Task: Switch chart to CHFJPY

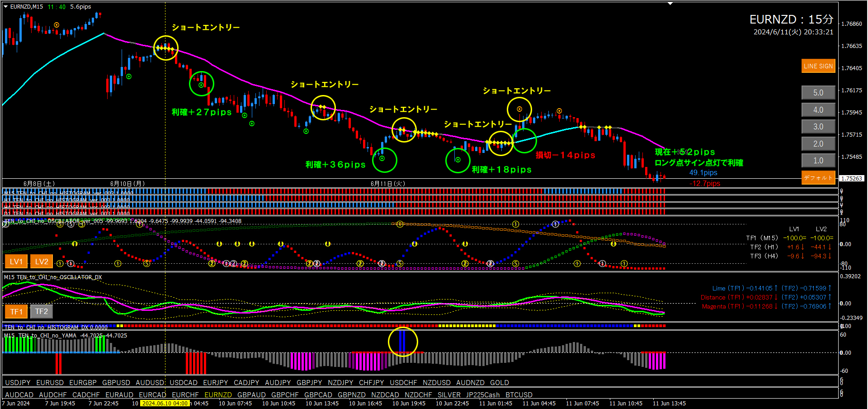Action: pos(372,383)
